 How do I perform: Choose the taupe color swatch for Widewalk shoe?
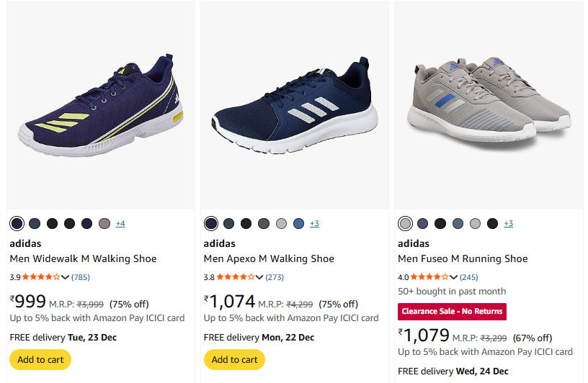[104, 223]
